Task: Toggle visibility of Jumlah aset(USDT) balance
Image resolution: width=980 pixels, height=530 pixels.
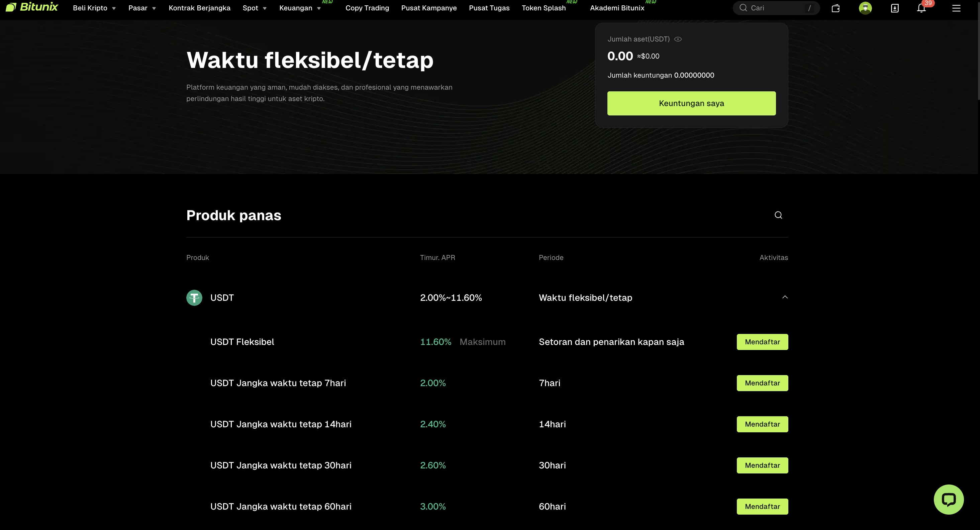Action: tap(679, 39)
